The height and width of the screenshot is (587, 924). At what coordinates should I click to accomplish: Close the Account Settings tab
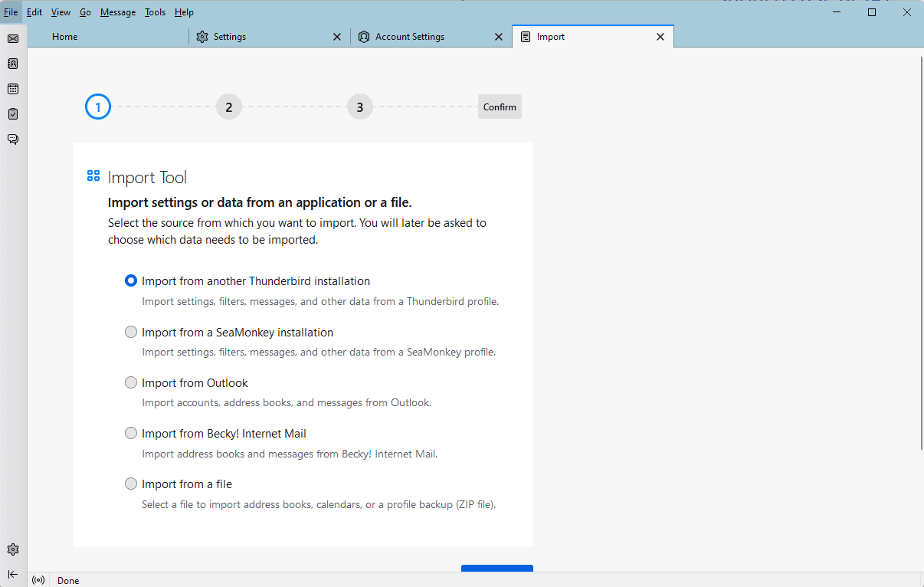(499, 37)
